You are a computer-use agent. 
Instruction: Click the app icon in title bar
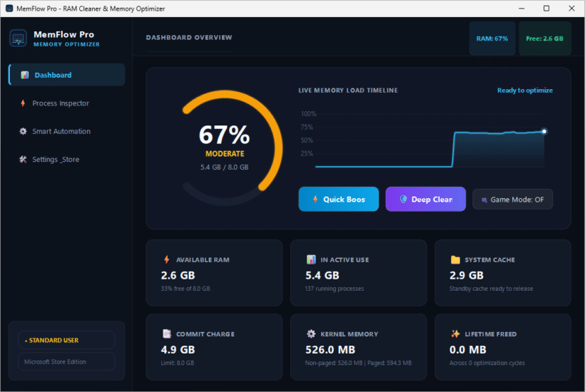pos(9,9)
